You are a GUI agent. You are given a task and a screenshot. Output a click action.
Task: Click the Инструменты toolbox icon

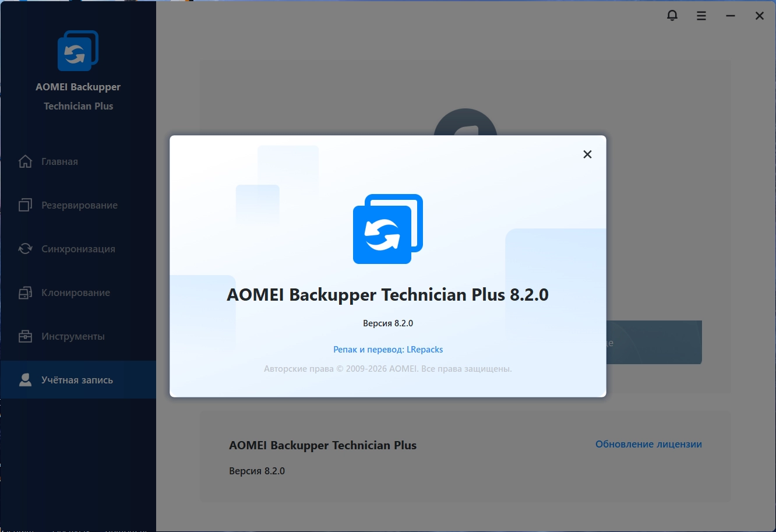25,336
